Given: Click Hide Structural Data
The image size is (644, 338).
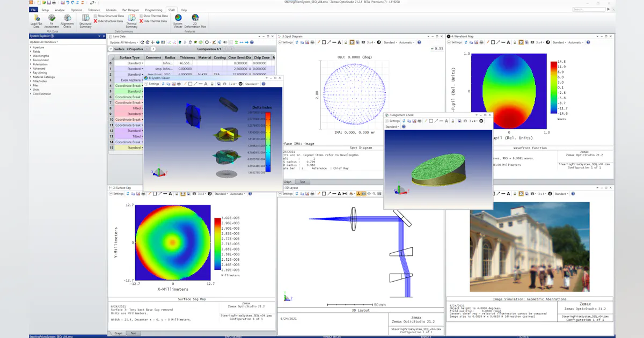Looking at the screenshot, I should [x=111, y=20].
